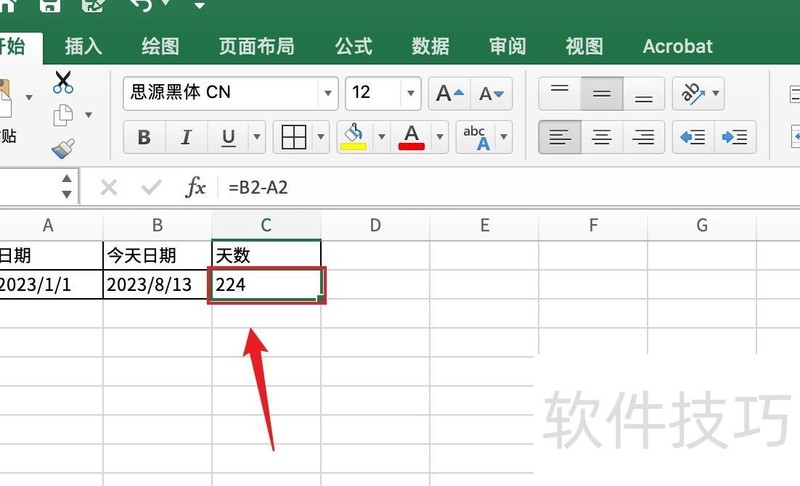Image resolution: width=800 pixels, height=486 pixels.
Task: Toggle Align Right
Action: pos(643,137)
